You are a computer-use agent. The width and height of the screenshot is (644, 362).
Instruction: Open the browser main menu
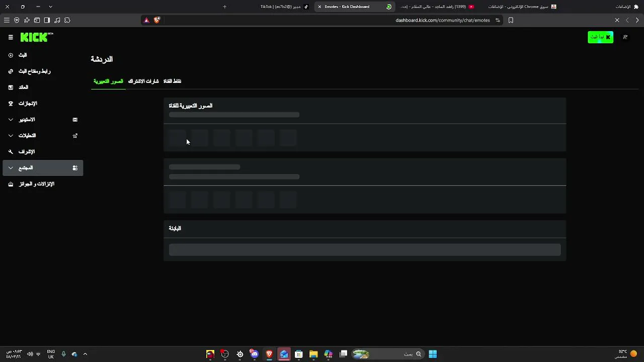[x=7, y=21]
